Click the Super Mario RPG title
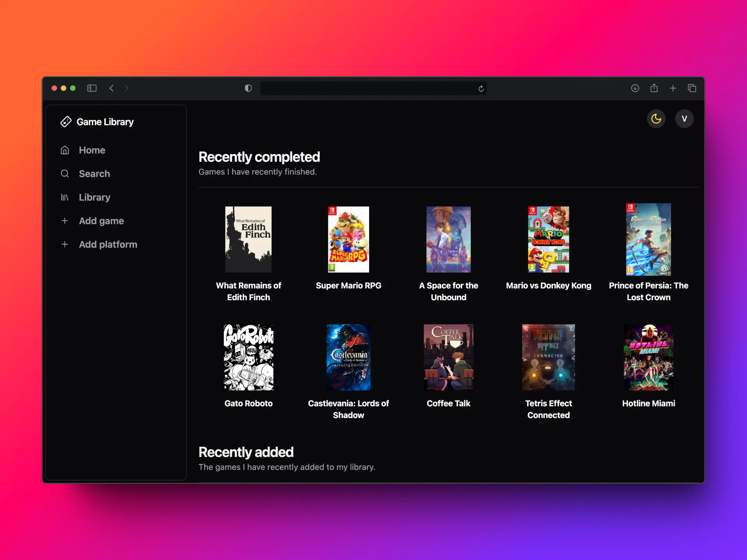 click(348, 285)
